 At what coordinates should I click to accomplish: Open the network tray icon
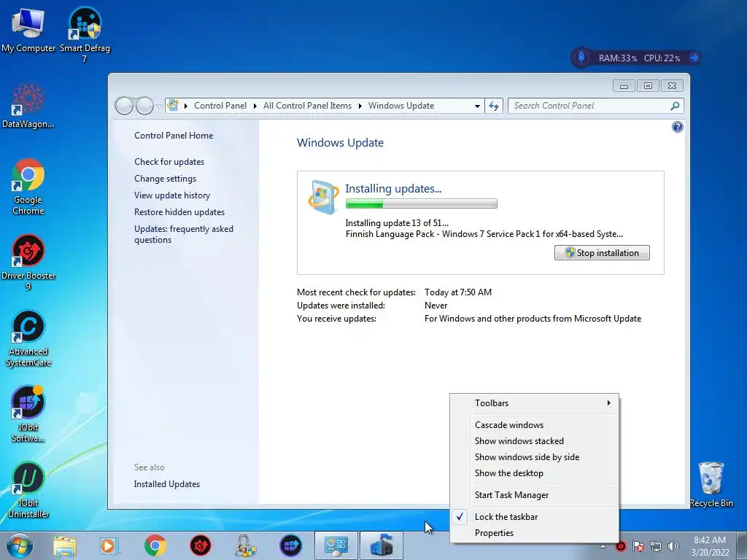(x=656, y=545)
